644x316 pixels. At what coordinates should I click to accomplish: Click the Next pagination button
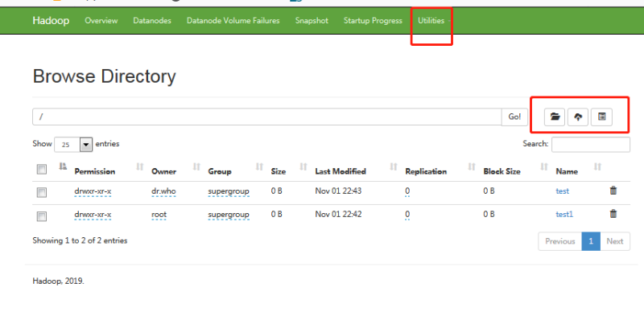[615, 241]
